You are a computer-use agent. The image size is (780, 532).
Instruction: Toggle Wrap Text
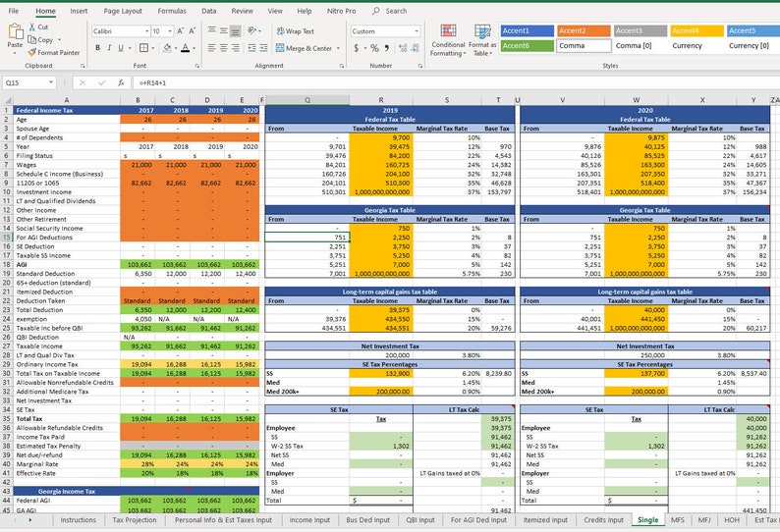295,30
